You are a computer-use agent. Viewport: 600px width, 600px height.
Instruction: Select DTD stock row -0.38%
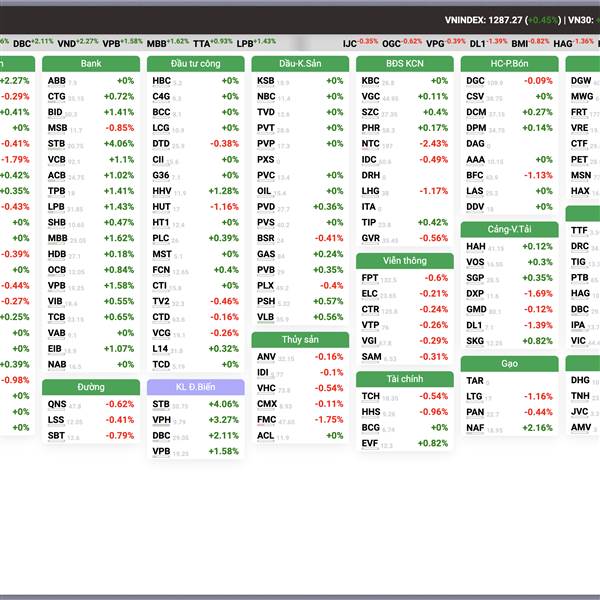pyautogui.click(x=196, y=143)
